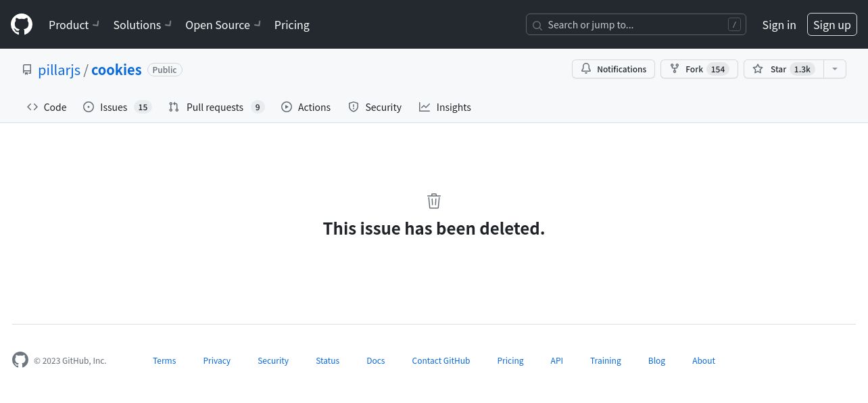
Task: Click the trash can deleted-issue icon
Action: (434, 201)
